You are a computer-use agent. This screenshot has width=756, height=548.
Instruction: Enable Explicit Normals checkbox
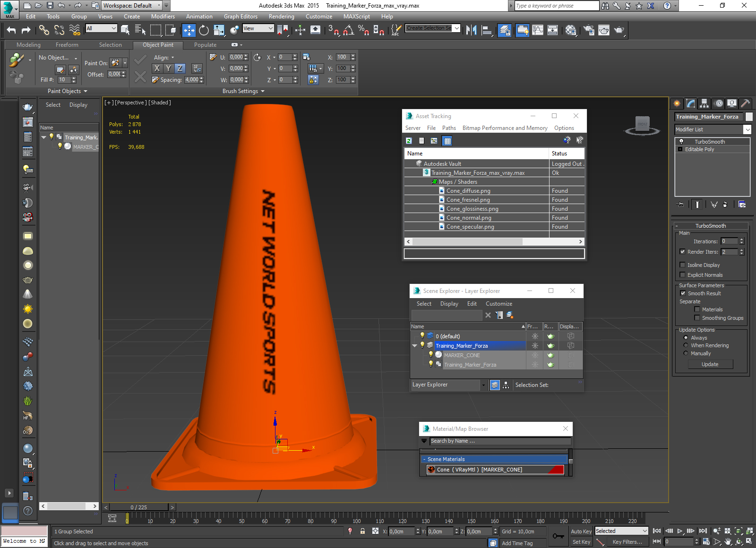[682, 275]
